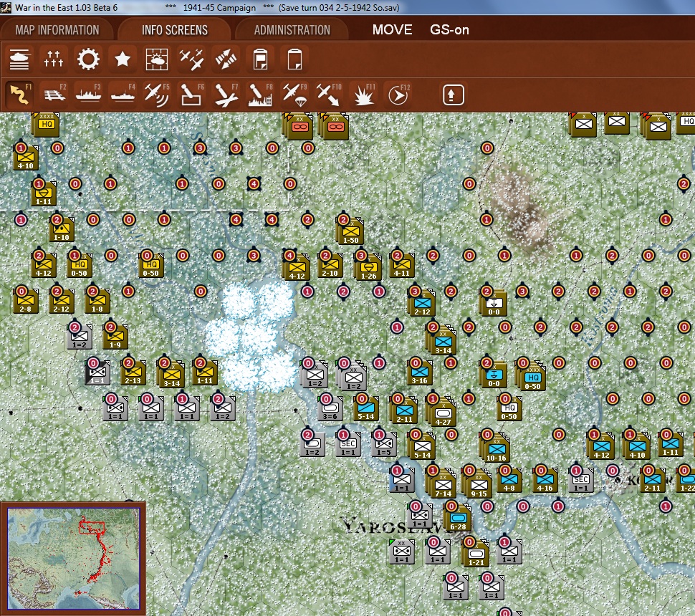
Task: Click the minimap overview thumbnail
Action: pos(74,559)
